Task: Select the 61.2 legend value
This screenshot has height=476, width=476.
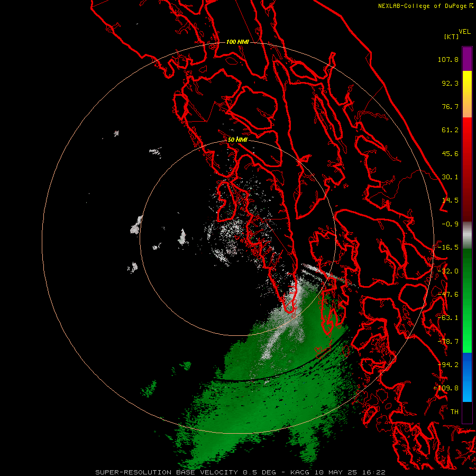Action: [450, 130]
